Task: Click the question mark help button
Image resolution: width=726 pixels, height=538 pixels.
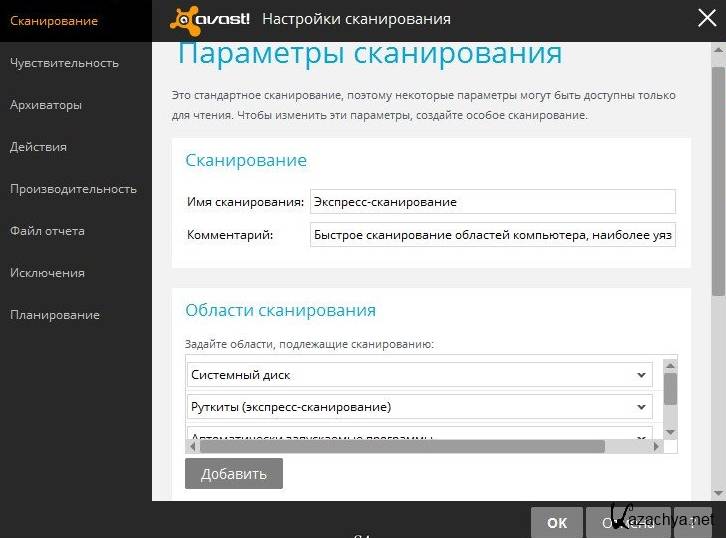Action: pos(692,522)
